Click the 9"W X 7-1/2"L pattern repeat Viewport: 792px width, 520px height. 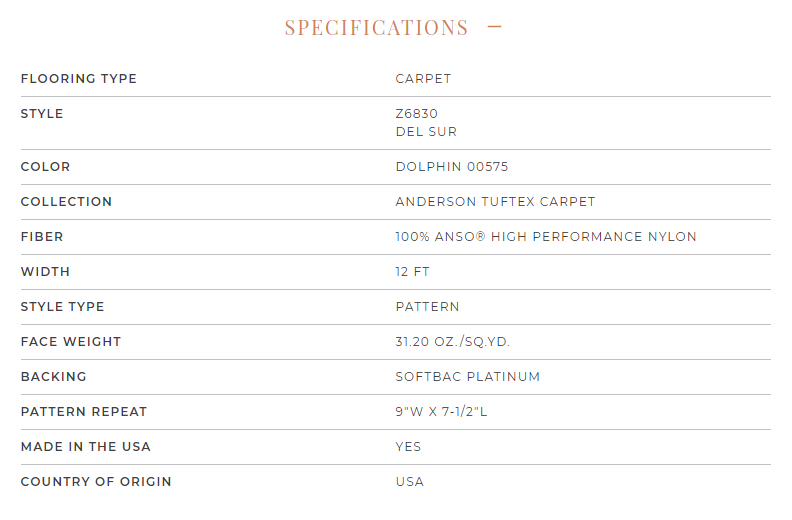441,411
